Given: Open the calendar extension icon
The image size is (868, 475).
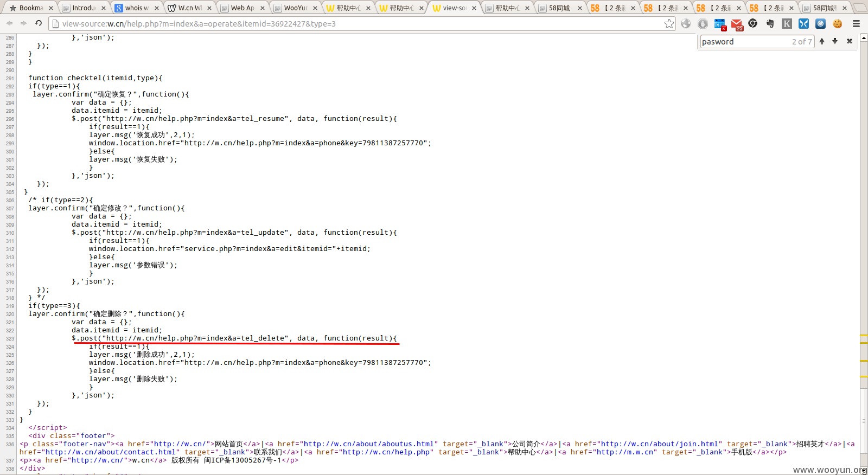Looking at the screenshot, I should (x=720, y=24).
